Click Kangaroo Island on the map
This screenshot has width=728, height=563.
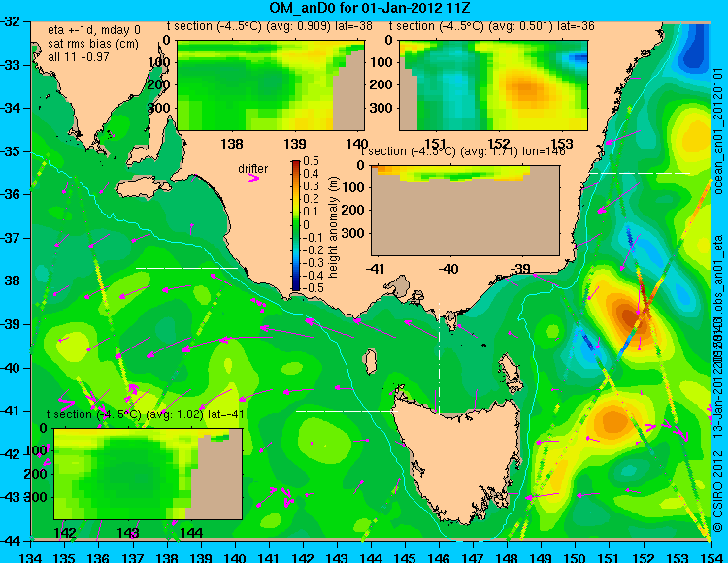(143, 188)
